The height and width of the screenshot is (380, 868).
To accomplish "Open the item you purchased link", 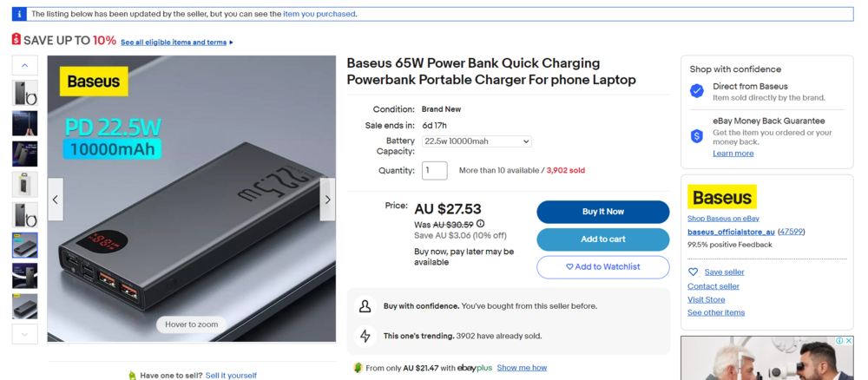I will tap(319, 14).
